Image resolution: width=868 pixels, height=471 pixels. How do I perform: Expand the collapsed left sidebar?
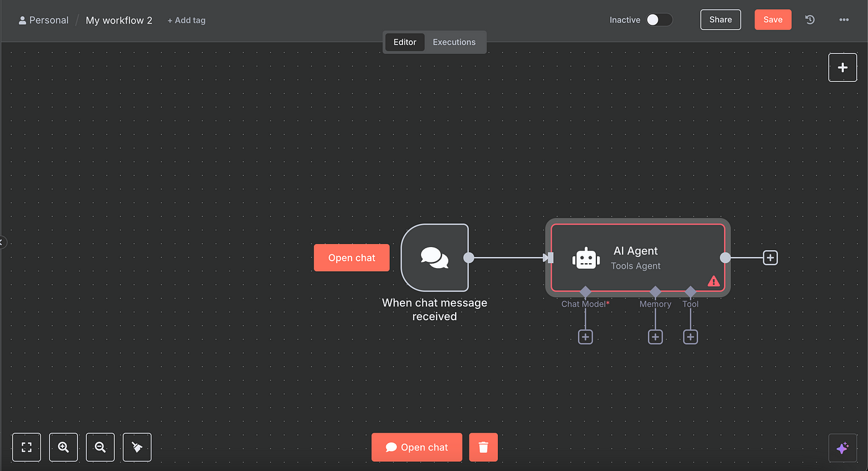click(x=2, y=242)
